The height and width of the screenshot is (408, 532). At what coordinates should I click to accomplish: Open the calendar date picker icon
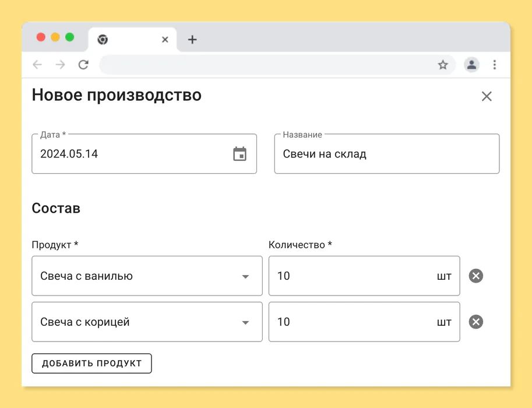[239, 154]
